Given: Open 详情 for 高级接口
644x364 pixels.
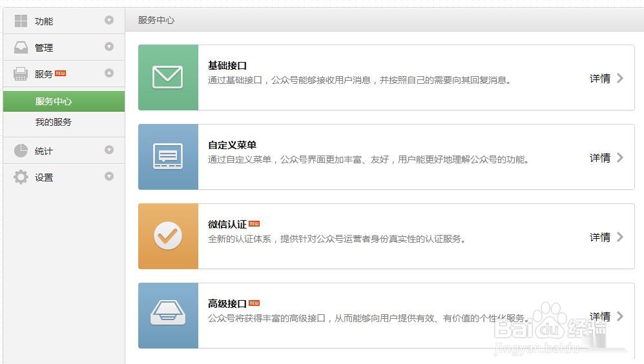Looking at the screenshot, I should (x=600, y=316).
